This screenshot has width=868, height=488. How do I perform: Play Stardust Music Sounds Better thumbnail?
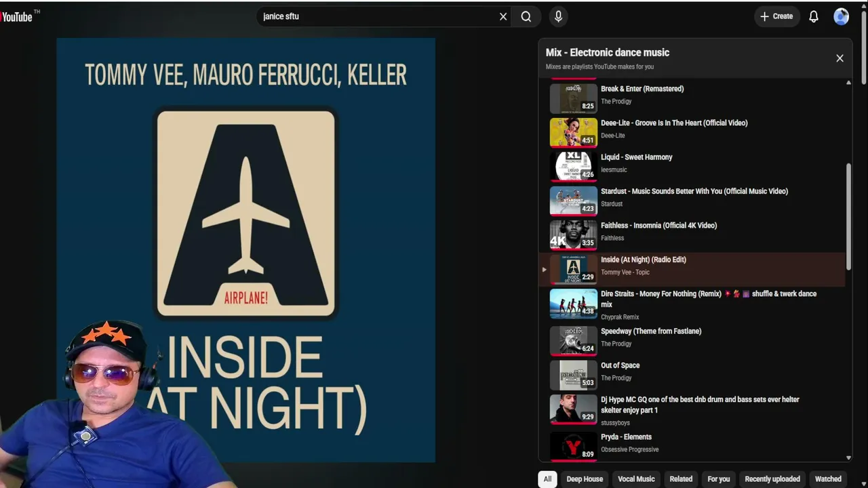pos(574,201)
